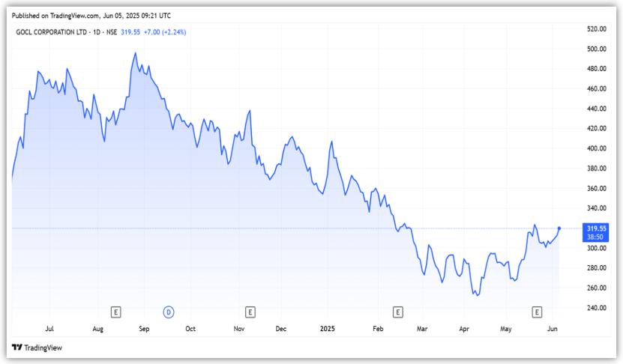Click the last data point dot on the line
The image size is (623, 364).
(559, 228)
